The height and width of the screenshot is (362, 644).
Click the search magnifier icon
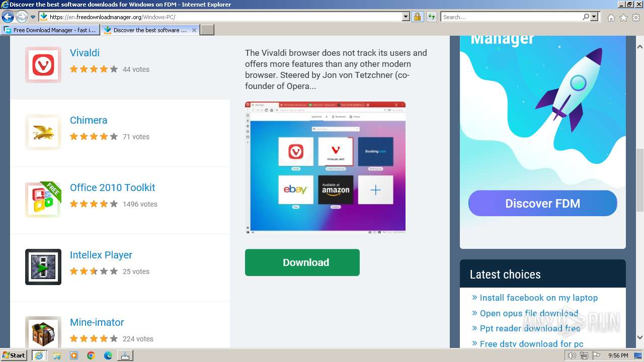(586, 17)
